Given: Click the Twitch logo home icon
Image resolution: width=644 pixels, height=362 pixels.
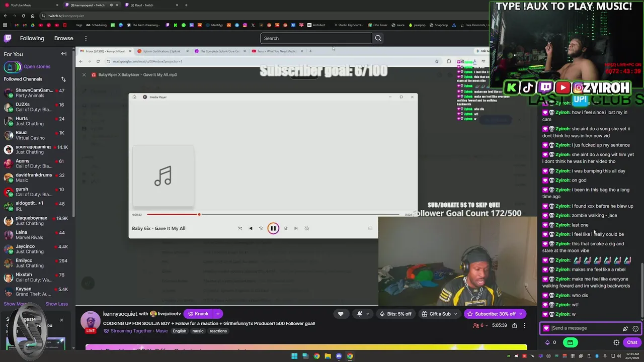Looking at the screenshot, I should (x=8, y=38).
